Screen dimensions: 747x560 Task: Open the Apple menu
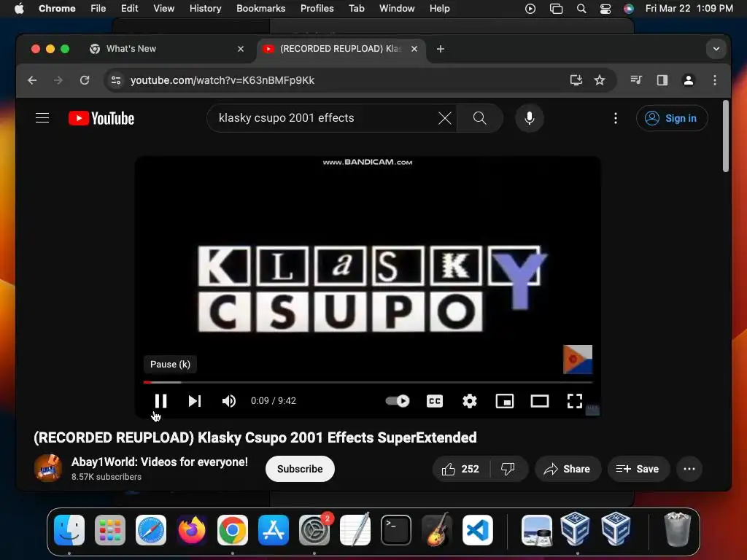click(x=19, y=9)
